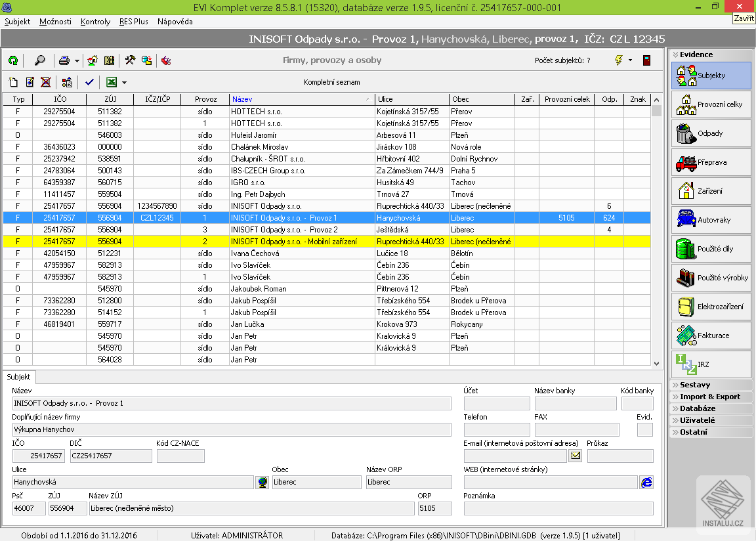The height and width of the screenshot is (541, 756).
Task: Click the red Swiss-knife toolbar icon
Action: point(166,60)
